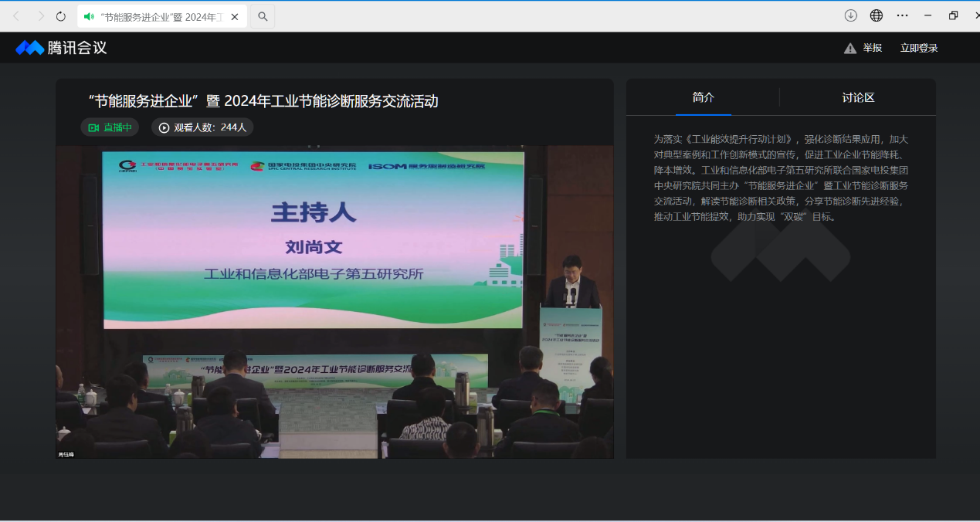Switch to the 讨论区 tab
Screen dimensions: 980x522
pos(858,97)
